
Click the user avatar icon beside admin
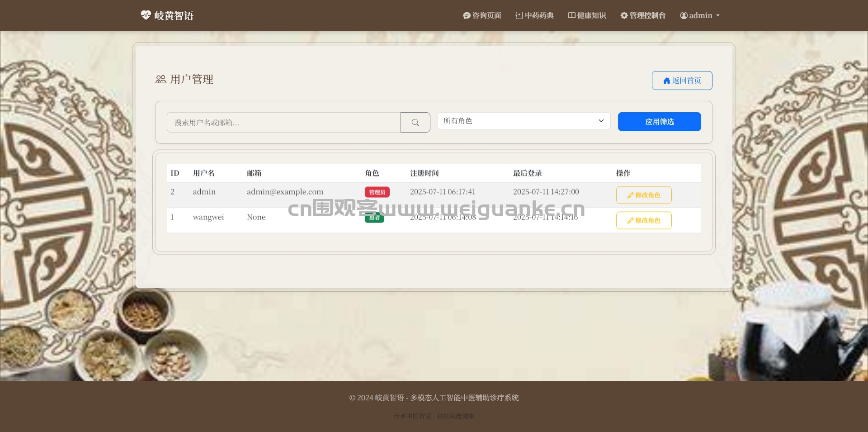click(x=684, y=15)
